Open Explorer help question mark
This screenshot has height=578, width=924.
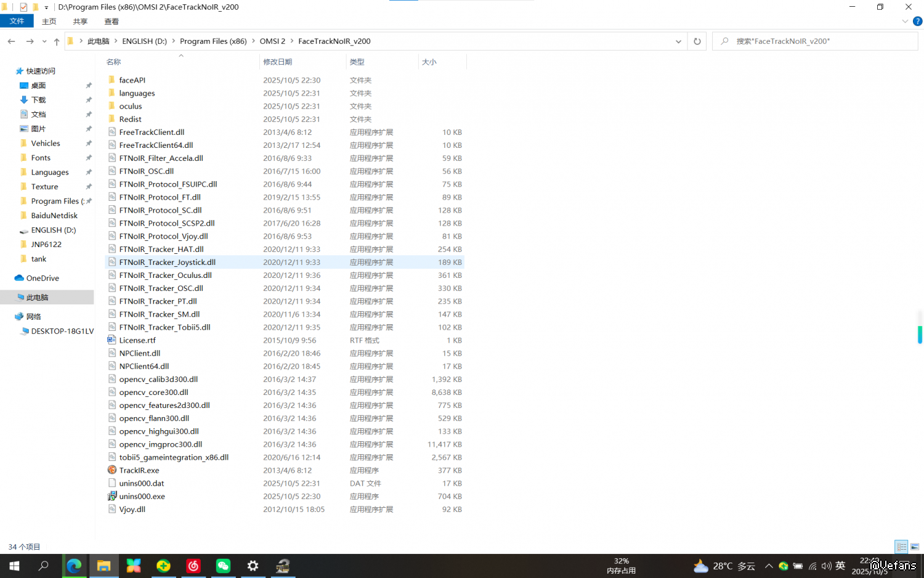tap(917, 21)
